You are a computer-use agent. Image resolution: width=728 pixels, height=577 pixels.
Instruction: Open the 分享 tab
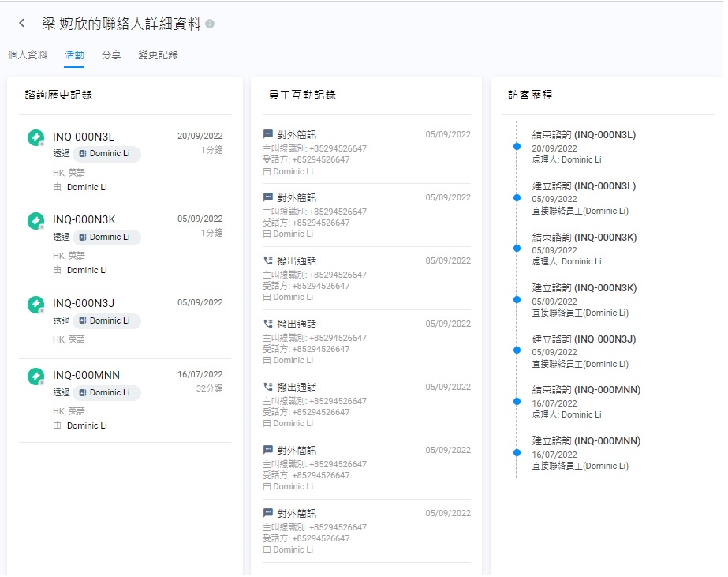point(111,55)
